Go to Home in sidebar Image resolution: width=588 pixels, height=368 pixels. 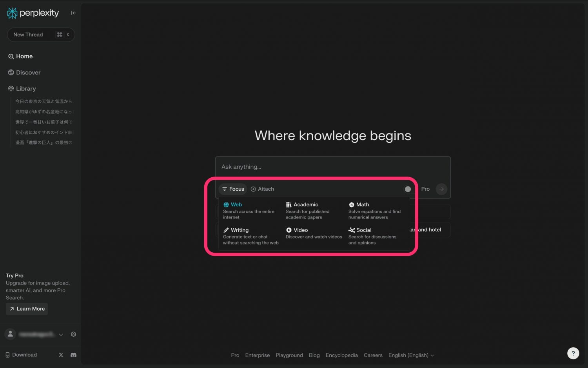pos(20,56)
